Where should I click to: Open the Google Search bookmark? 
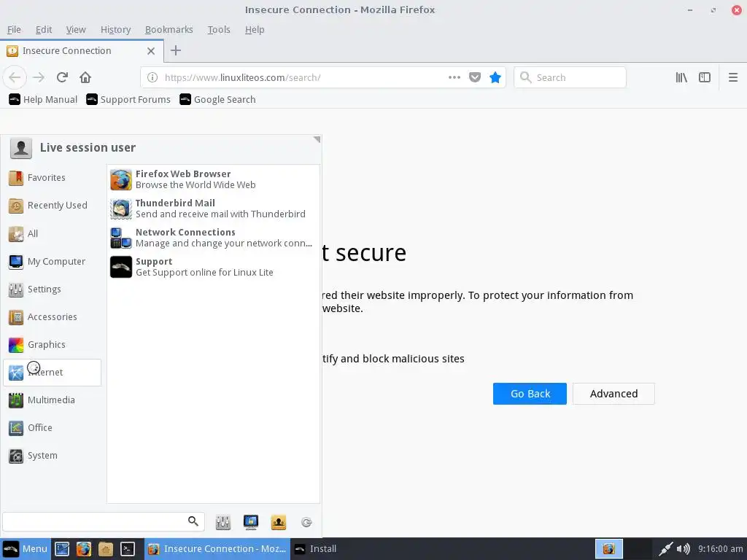coord(217,99)
